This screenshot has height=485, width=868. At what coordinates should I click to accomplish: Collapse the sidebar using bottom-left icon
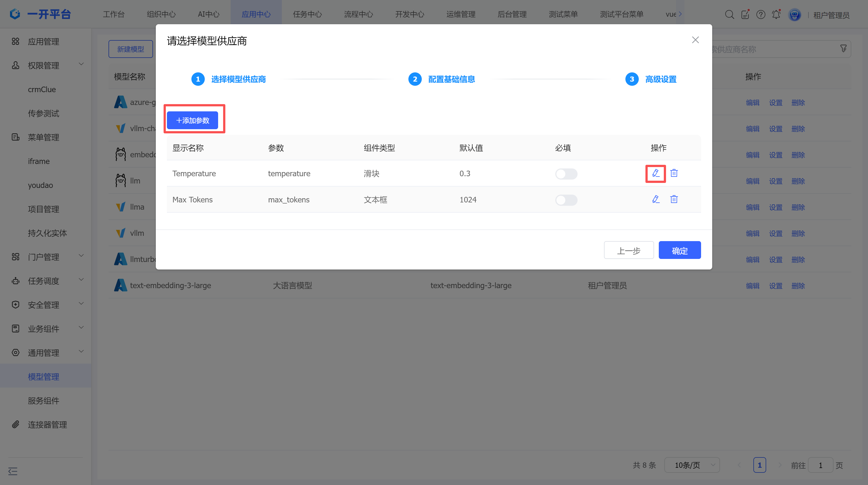point(13,471)
